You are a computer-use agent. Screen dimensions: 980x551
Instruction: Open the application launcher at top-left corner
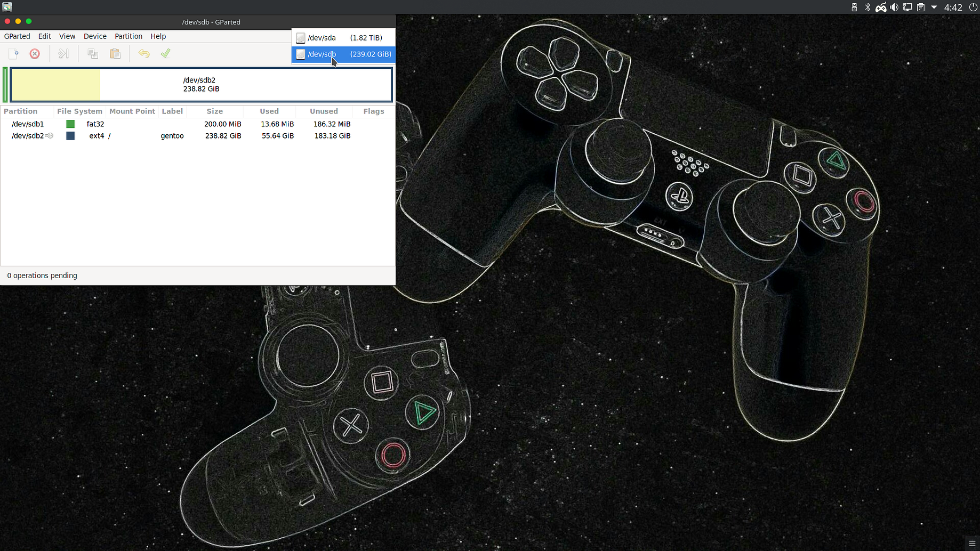tap(7, 7)
